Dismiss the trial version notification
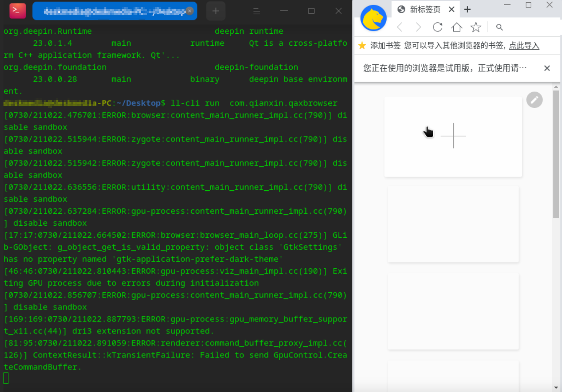The height and width of the screenshot is (392, 562). point(547,68)
